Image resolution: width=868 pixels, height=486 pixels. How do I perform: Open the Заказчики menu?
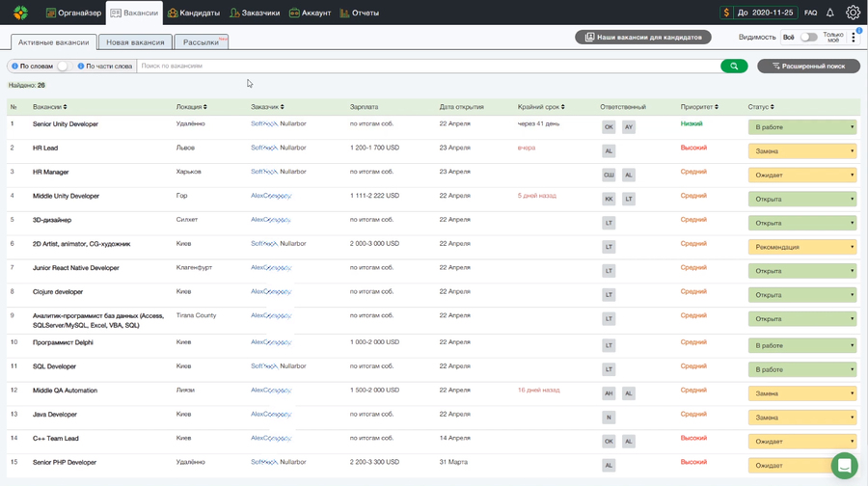coord(255,13)
